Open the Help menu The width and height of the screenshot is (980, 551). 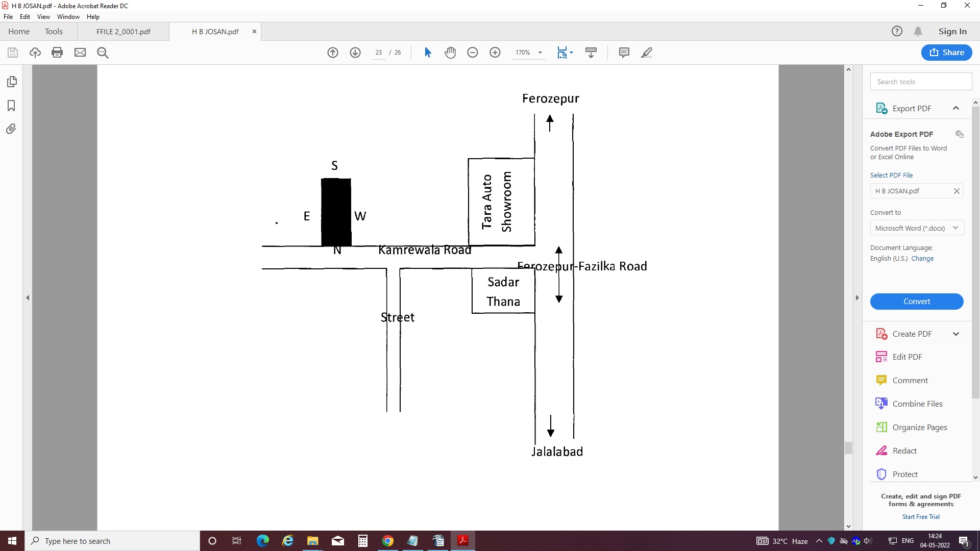[x=93, y=17]
